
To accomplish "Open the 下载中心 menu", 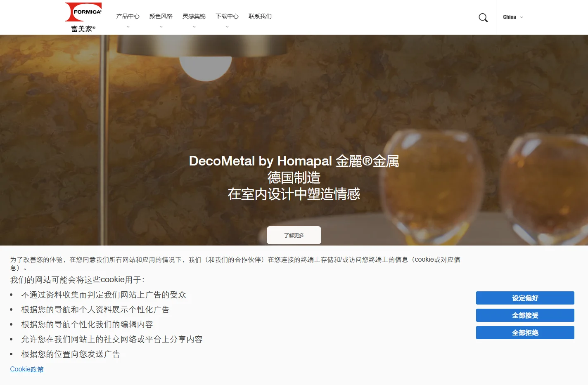I will (x=227, y=17).
